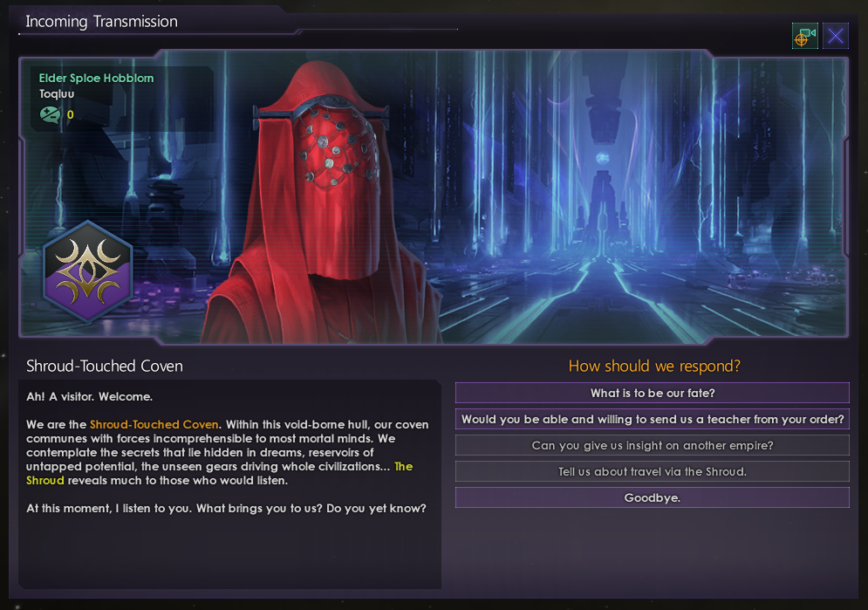
Task: Click the Shroud-Touched Coven heading
Action: tap(105, 366)
